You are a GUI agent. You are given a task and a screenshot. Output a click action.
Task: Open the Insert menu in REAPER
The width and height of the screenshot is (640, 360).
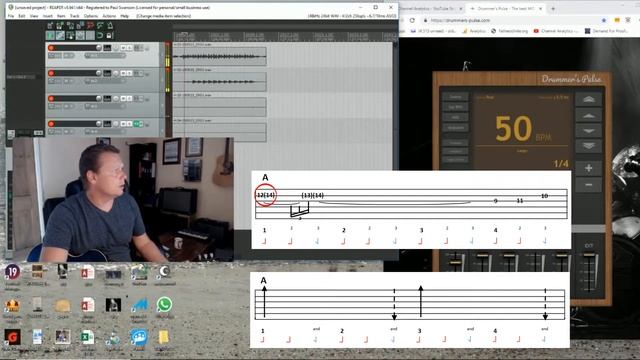(48, 16)
